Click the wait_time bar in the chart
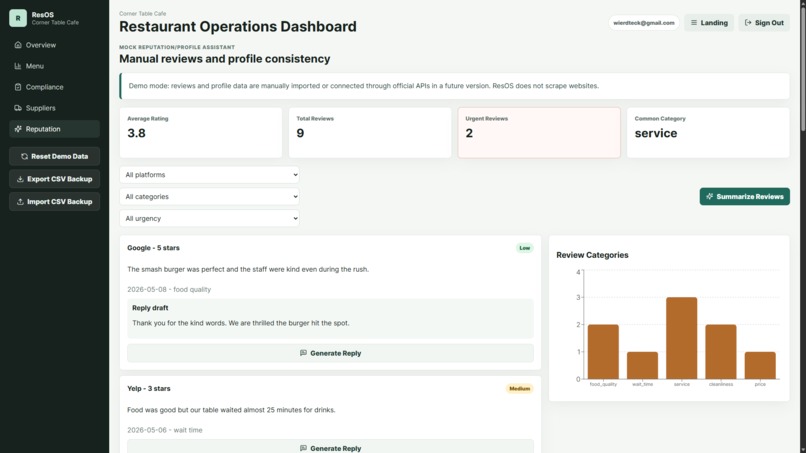806x453 pixels. pyautogui.click(x=643, y=366)
